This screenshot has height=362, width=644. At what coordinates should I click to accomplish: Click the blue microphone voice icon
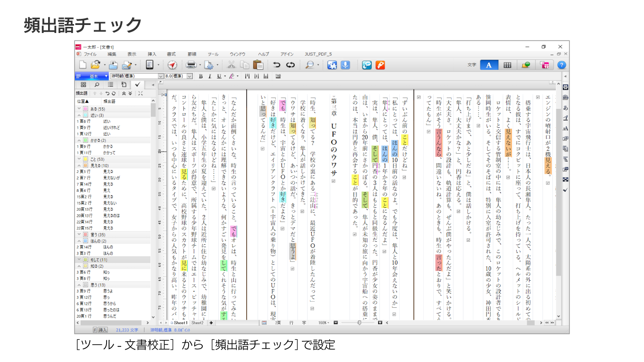[x=346, y=65]
